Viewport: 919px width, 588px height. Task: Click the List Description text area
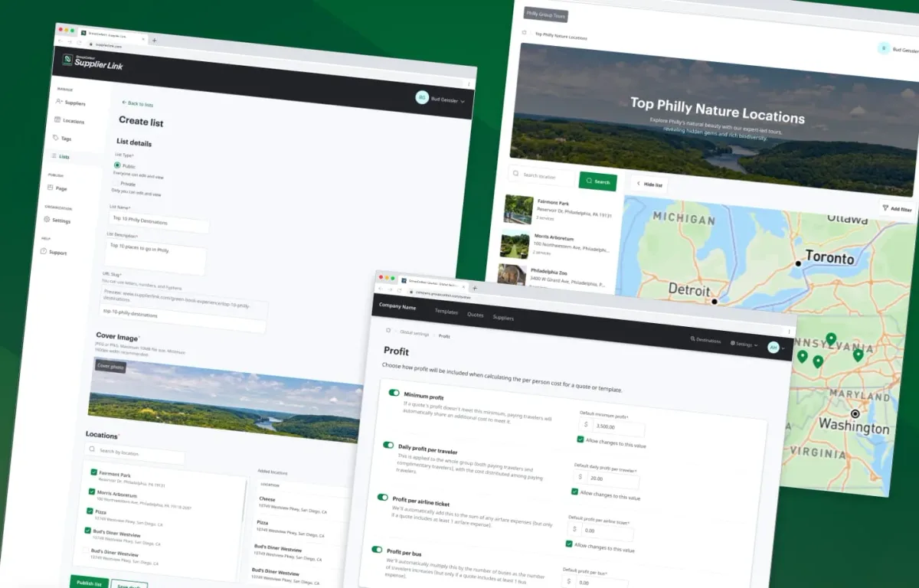click(155, 257)
